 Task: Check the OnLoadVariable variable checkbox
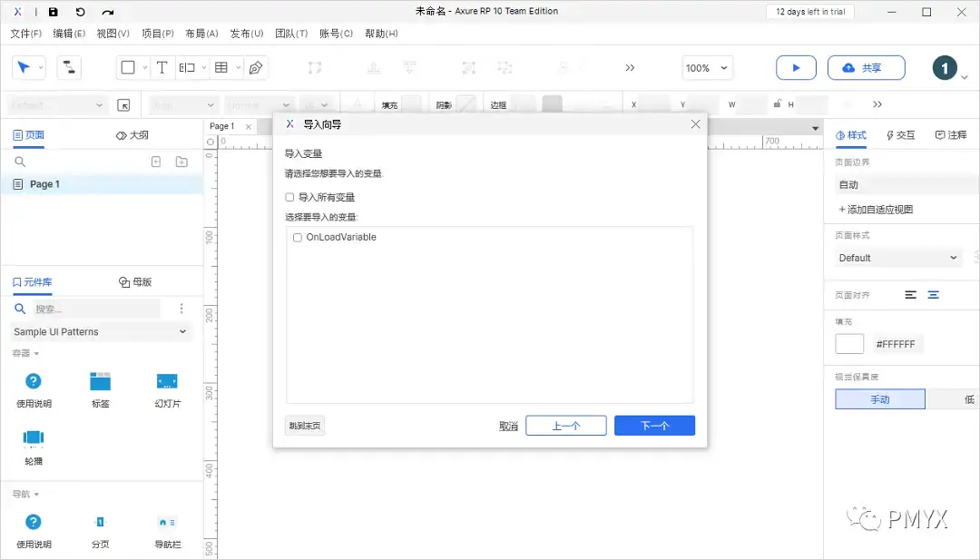(x=297, y=237)
